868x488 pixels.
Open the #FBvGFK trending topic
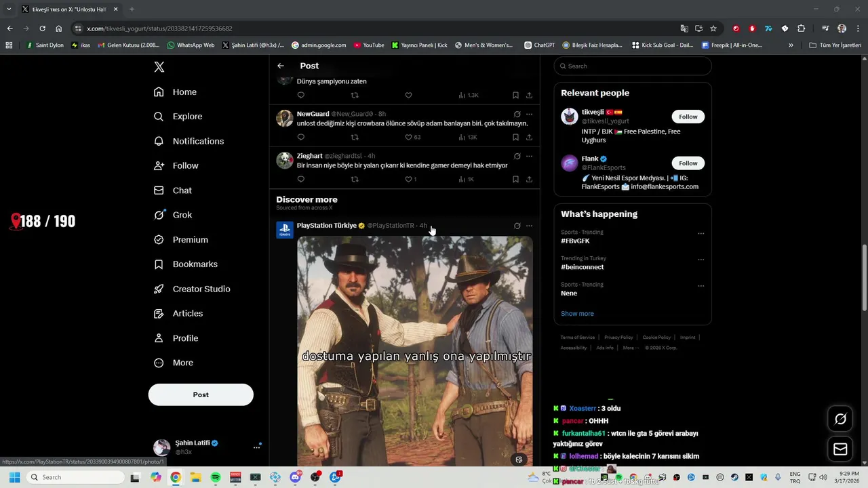575,241
